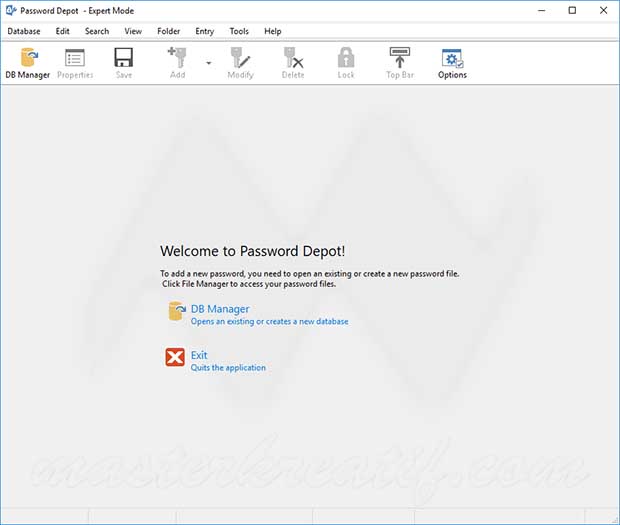Open the View menu

(x=133, y=31)
